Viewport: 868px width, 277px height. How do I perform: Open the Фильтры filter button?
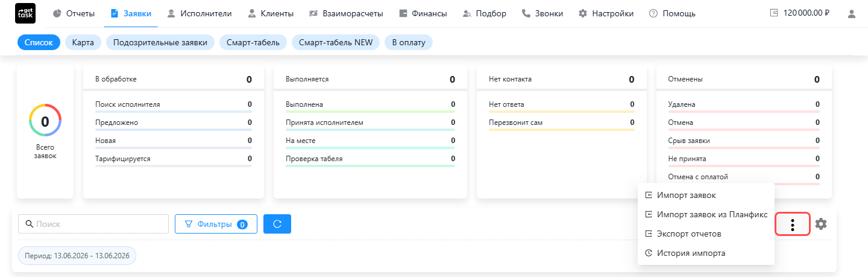coord(216,224)
